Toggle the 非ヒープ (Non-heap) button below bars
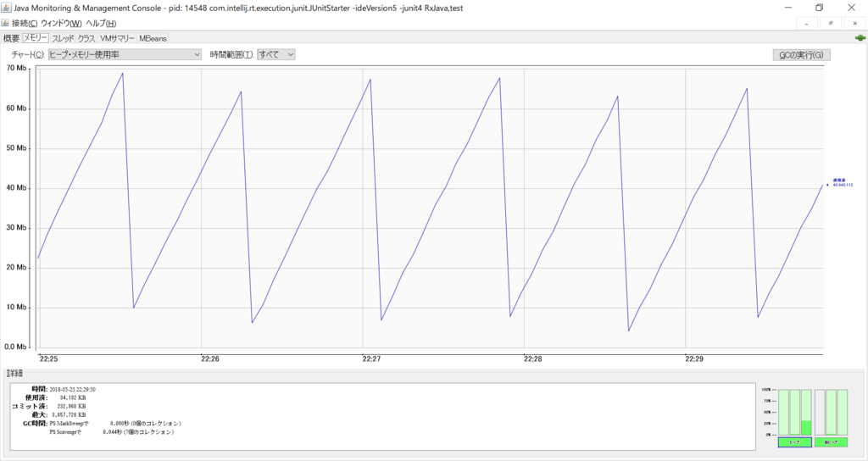868x461 pixels. point(831,442)
